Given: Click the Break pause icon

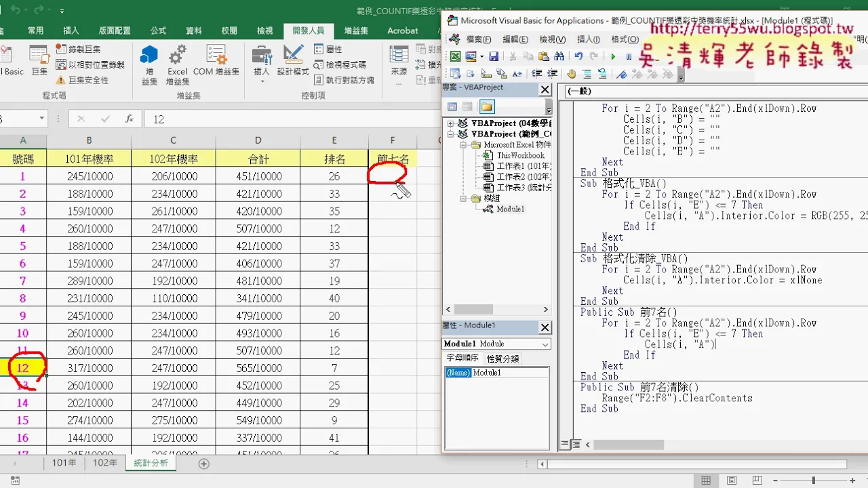Looking at the screenshot, I should pos(629,56).
